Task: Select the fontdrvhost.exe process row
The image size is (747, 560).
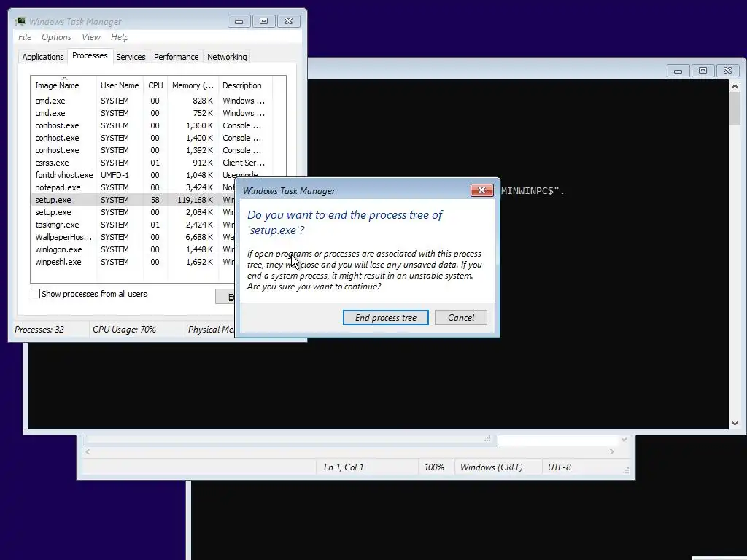Action: coord(152,175)
